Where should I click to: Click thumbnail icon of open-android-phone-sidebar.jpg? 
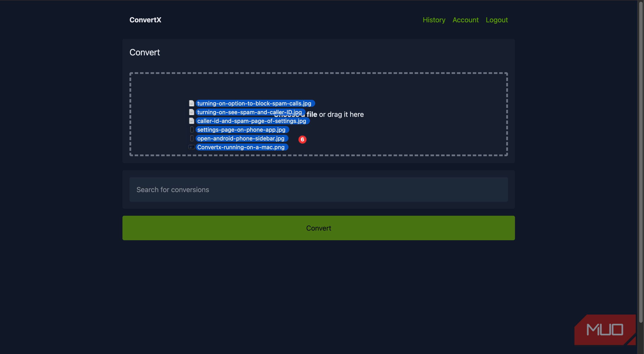(192, 138)
